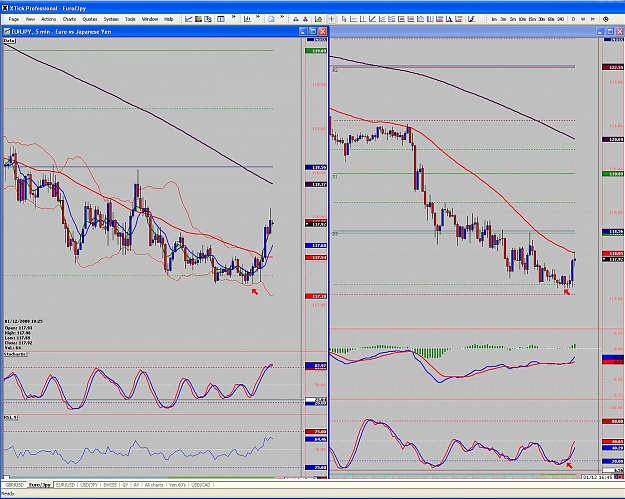Click the last pencil drawing tool icon
The image size is (625, 499).
471,19
